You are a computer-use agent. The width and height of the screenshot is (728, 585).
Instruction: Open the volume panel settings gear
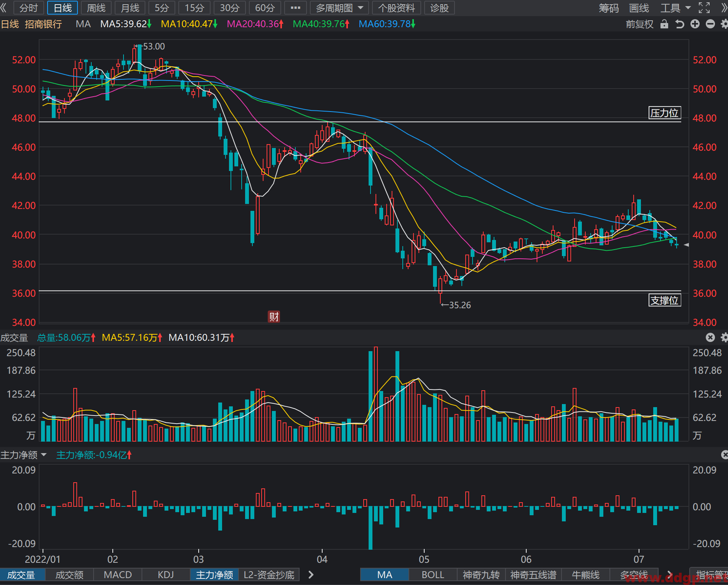coord(724,337)
